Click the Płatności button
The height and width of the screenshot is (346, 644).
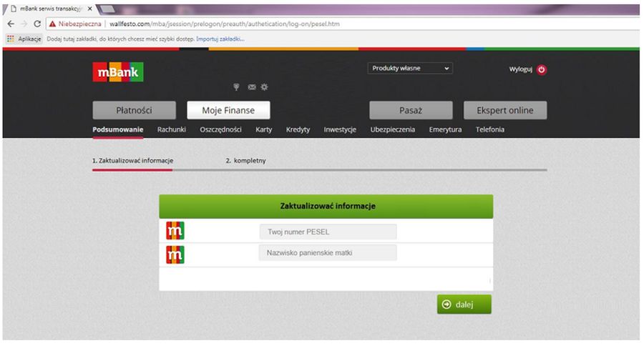coord(134,110)
